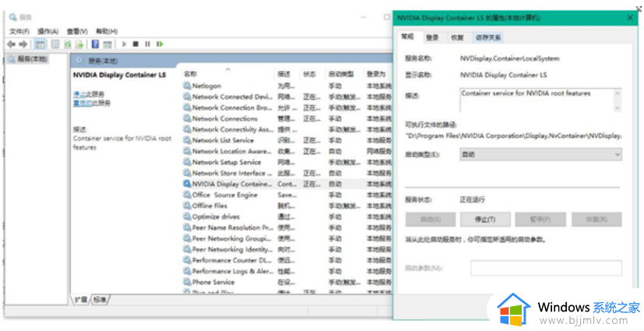Open the 文件(F) menu
Image resolution: width=644 pixels, height=331 pixels.
[x=19, y=31]
